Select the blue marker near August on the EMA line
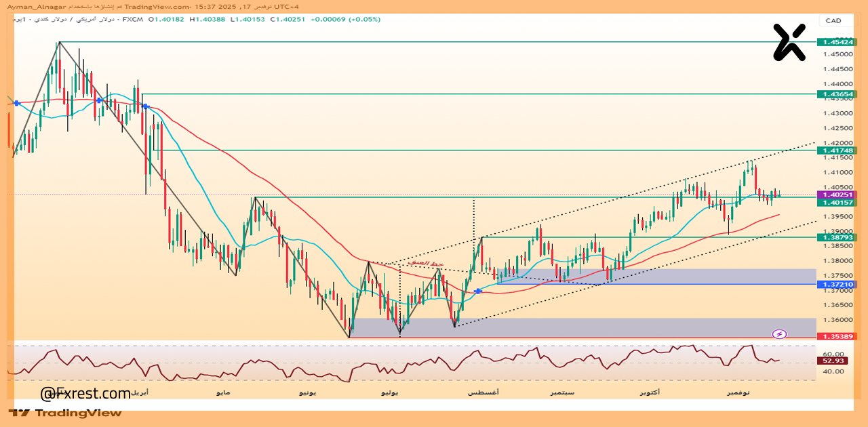 click(478, 291)
